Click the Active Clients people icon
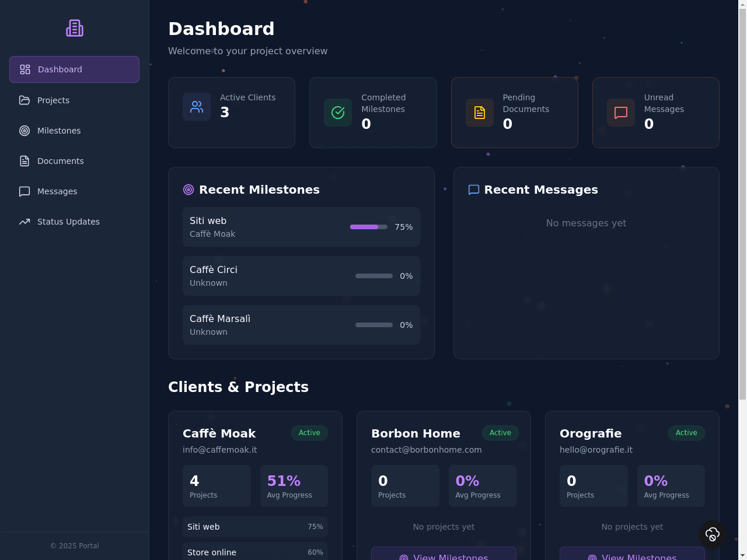The height and width of the screenshot is (560, 747). (x=197, y=107)
